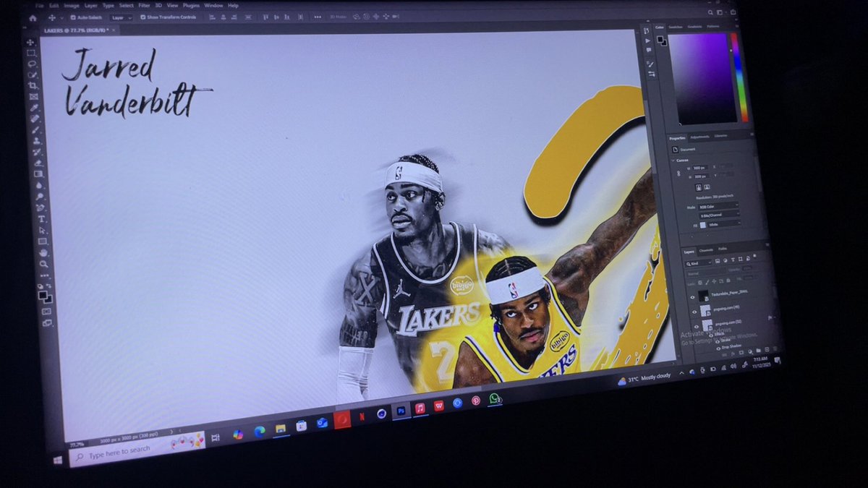The image size is (868, 488).
Task: Select the Crop tool
Action: 33,85
